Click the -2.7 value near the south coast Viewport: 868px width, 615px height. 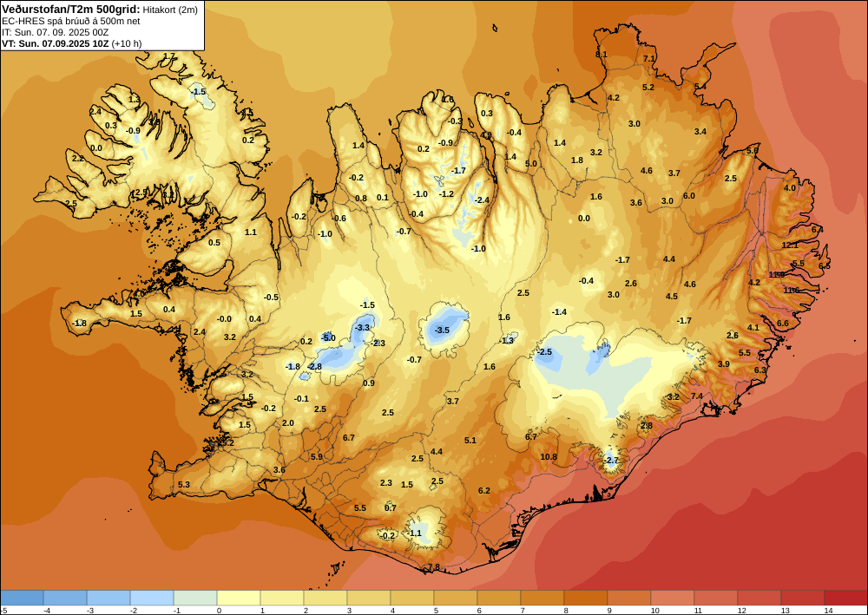tap(610, 460)
